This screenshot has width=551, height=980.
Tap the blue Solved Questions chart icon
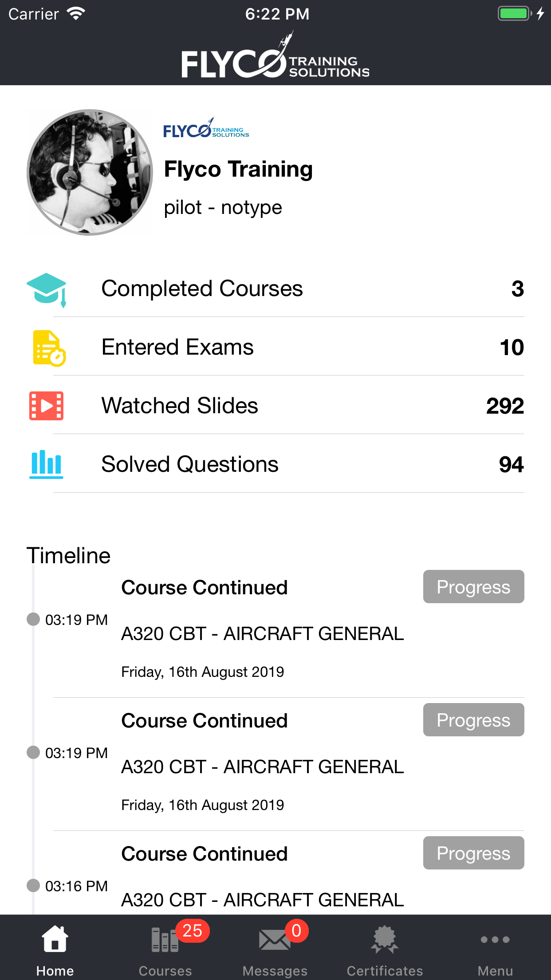tap(46, 464)
